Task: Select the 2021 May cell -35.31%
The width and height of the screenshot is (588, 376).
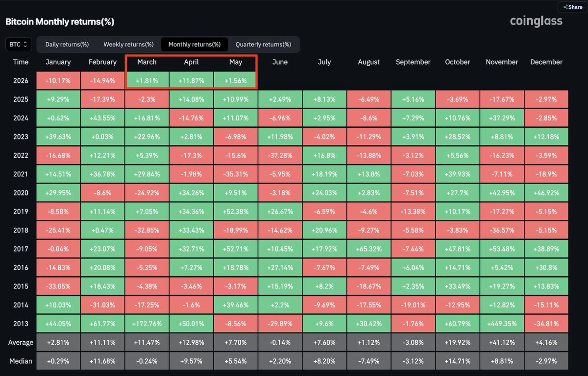Action: tap(236, 174)
